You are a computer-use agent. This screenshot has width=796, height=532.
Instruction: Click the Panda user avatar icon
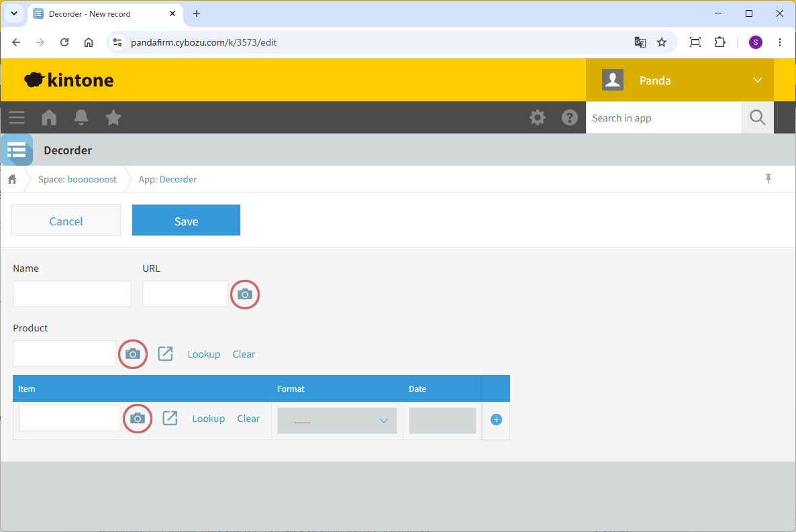[613, 81]
